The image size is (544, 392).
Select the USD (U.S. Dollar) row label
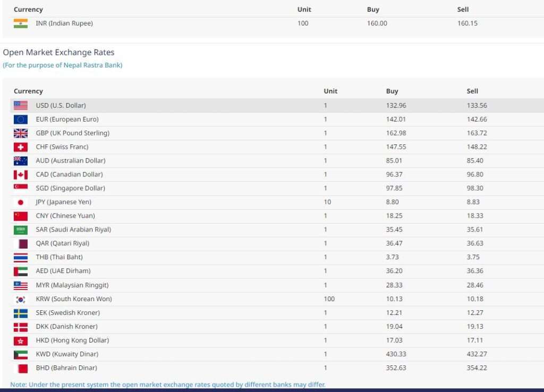click(x=61, y=106)
